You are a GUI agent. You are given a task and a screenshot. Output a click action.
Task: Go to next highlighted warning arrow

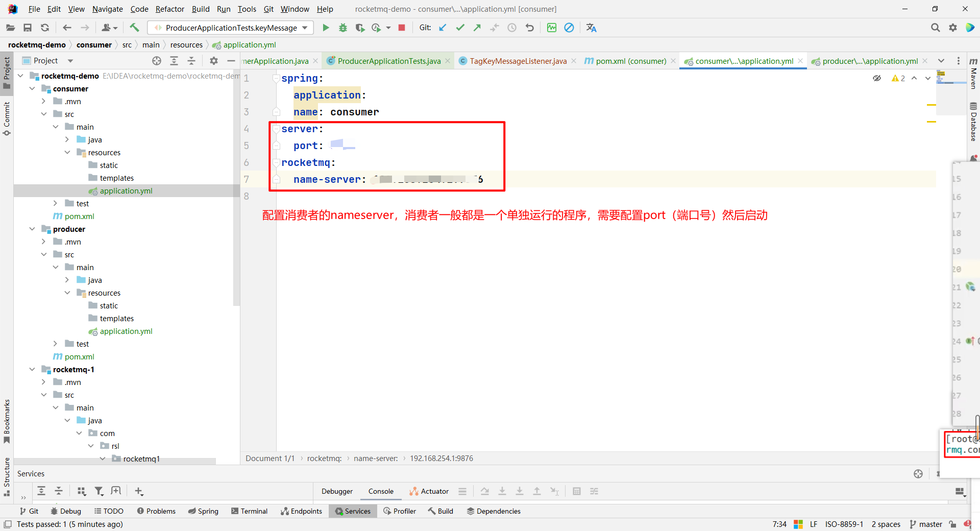point(927,78)
